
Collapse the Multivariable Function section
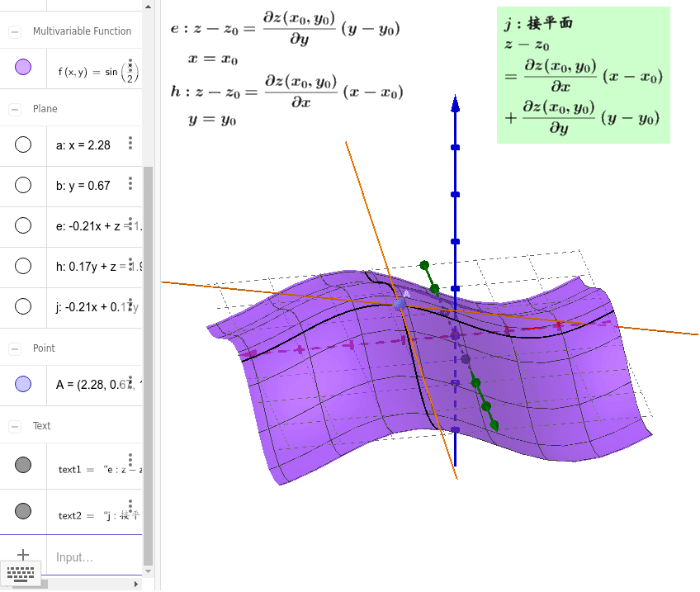(x=15, y=31)
